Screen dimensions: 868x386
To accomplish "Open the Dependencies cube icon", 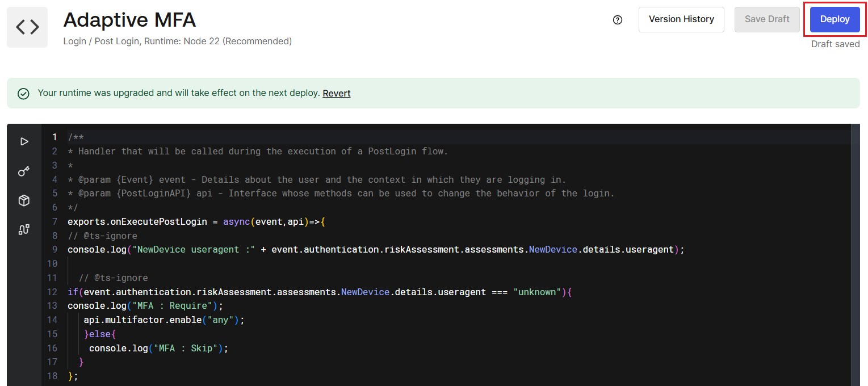I will [24, 200].
